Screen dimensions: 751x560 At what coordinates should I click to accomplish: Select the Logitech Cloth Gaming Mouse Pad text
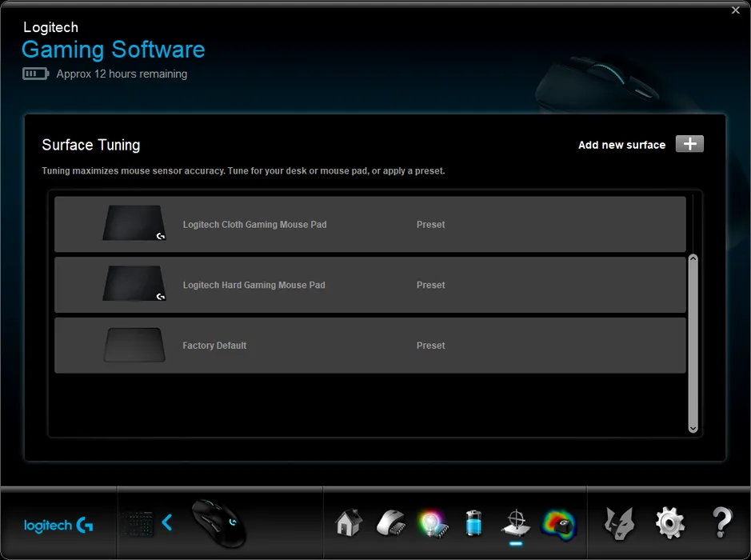pos(255,225)
